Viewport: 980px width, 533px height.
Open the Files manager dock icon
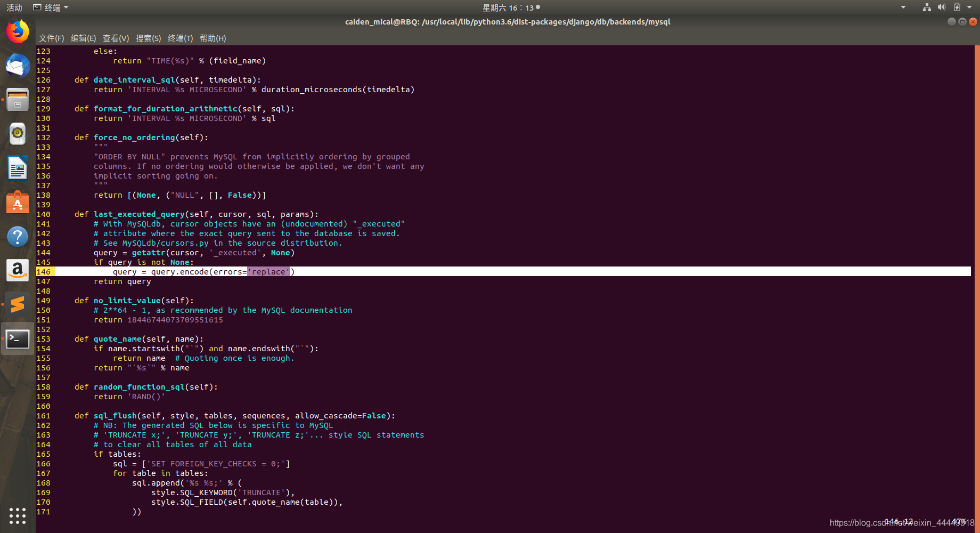point(18,100)
